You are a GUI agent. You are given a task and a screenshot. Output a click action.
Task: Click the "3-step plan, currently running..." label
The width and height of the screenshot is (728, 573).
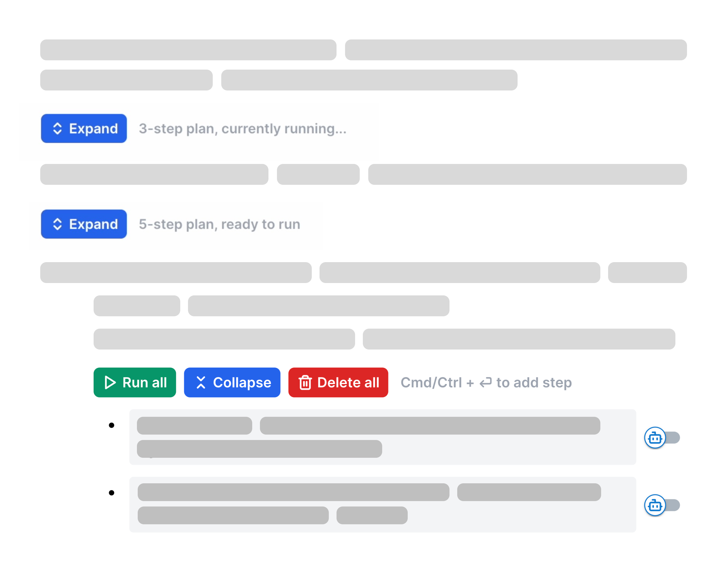point(242,128)
